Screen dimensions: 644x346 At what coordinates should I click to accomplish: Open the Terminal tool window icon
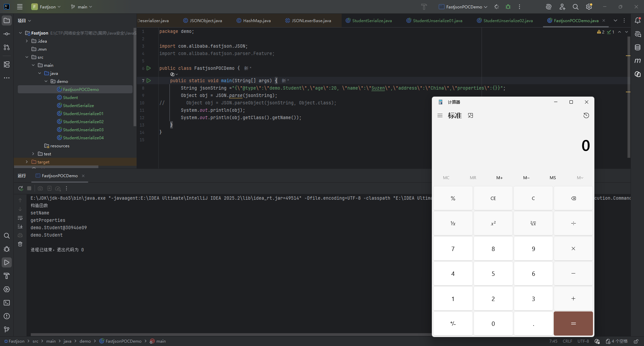click(x=7, y=303)
